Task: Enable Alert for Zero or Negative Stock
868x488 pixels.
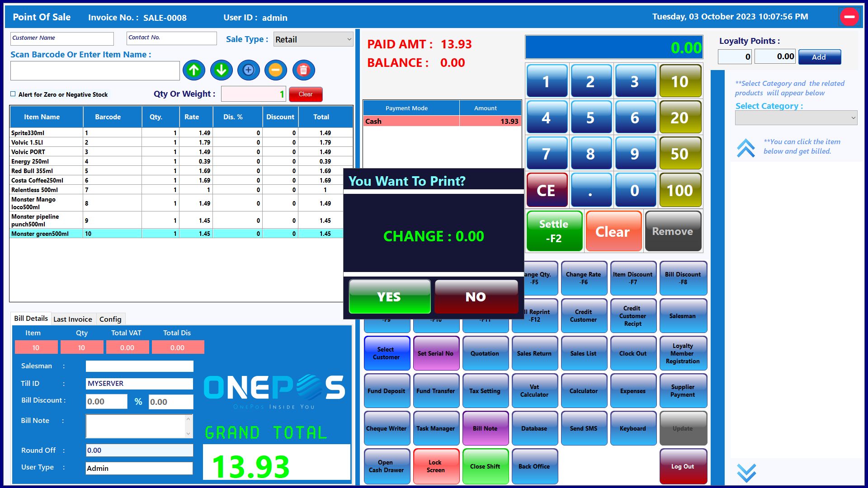Action: point(13,94)
